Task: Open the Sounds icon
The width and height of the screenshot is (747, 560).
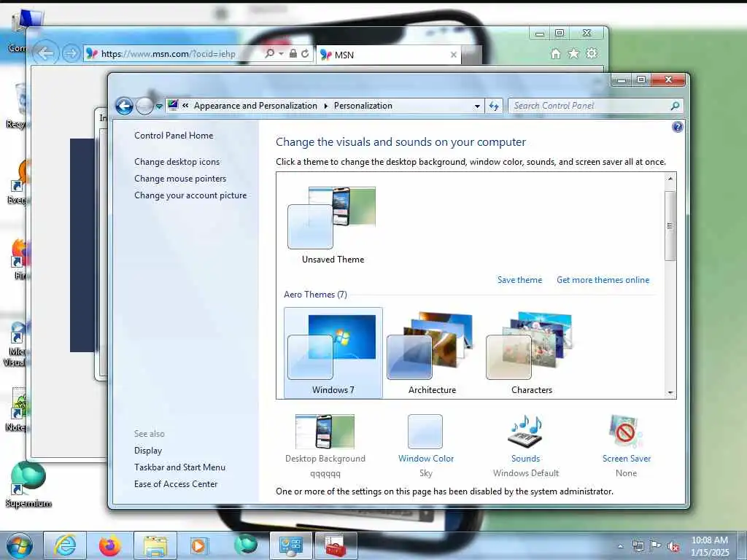Action: pyautogui.click(x=525, y=432)
